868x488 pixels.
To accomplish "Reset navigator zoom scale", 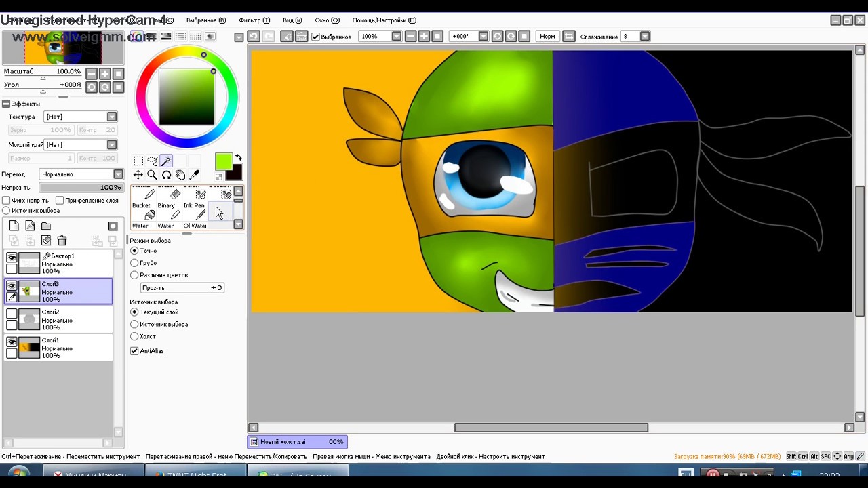I will click(119, 73).
